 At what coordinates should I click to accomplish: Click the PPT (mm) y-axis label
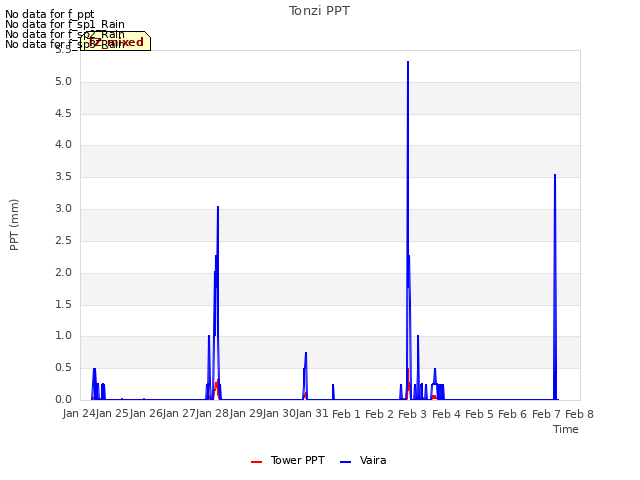[x=14, y=224]
